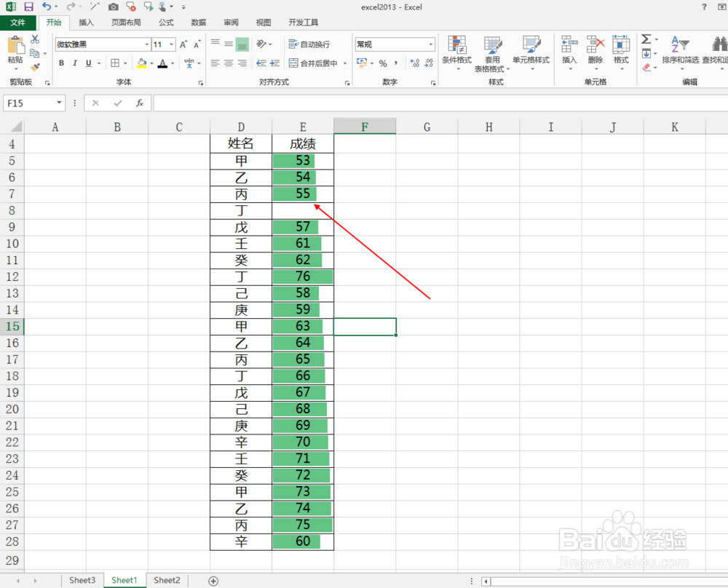Click into the formula bar
This screenshot has height=588, width=728.
pos(440,103)
